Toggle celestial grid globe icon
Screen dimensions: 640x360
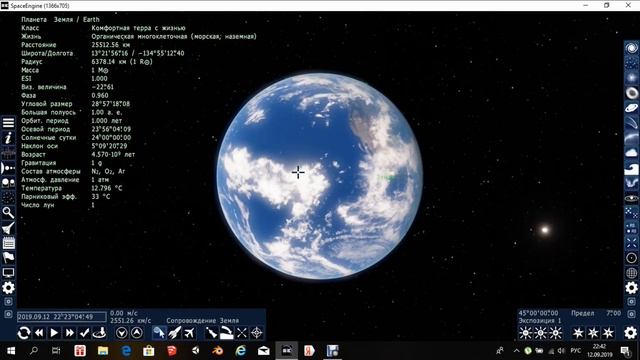coord(631,273)
